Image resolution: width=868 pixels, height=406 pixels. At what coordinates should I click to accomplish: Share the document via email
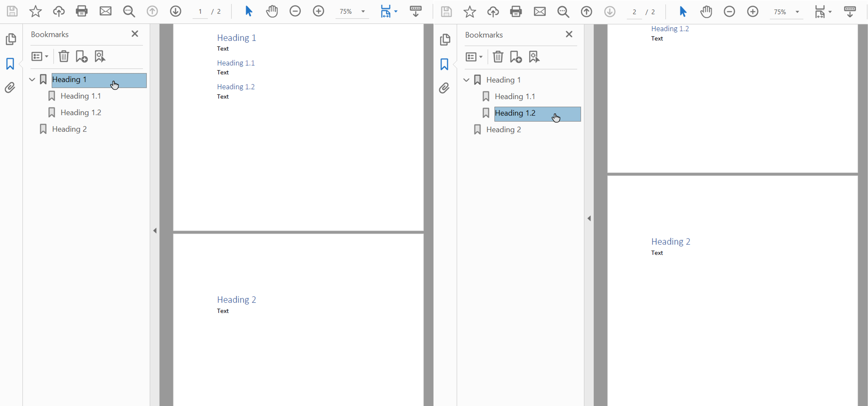(x=105, y=11)
